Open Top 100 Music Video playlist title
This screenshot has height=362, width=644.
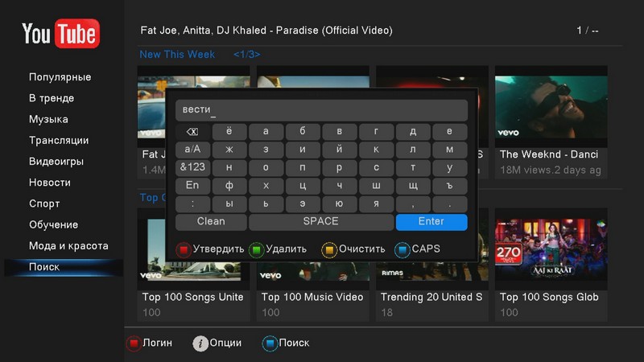click(312, 297)
